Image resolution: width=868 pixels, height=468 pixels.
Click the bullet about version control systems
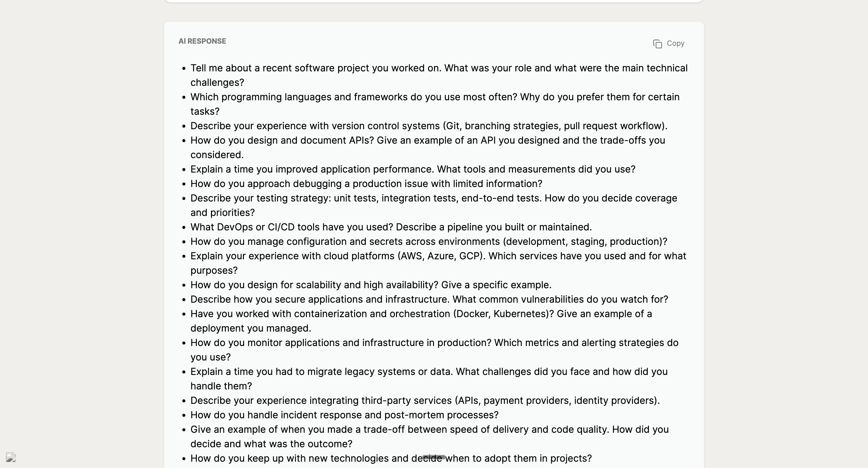[429, 126]
